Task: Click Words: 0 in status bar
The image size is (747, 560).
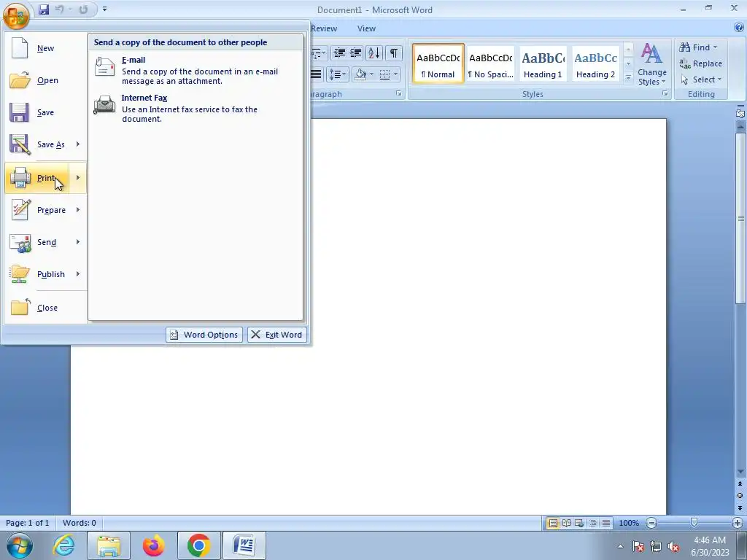Action: (x=79, y=523)
